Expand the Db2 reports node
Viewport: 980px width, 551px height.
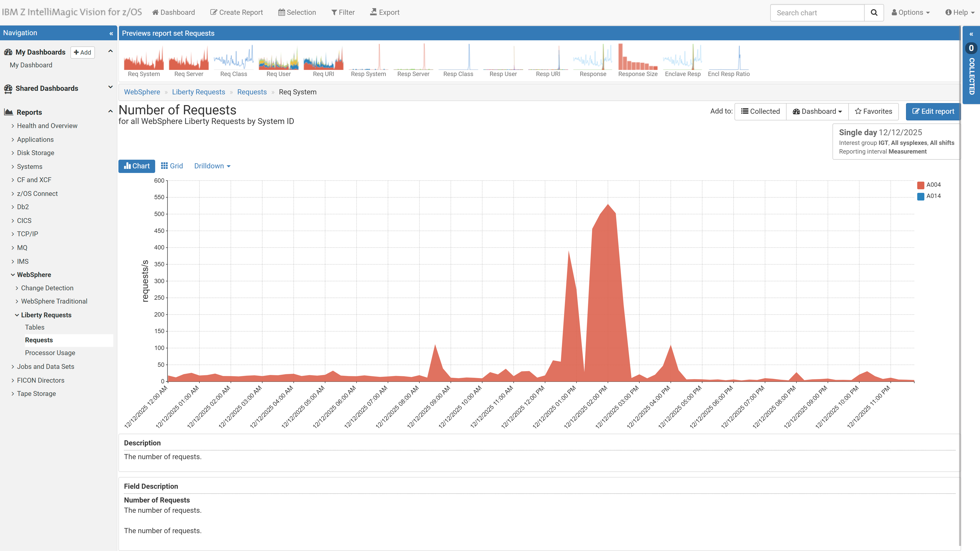[13, 207]
